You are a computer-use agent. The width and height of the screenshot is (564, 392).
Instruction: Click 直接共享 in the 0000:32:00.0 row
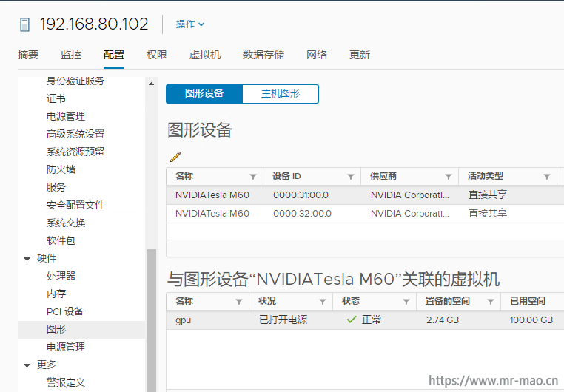coord(487,214)
